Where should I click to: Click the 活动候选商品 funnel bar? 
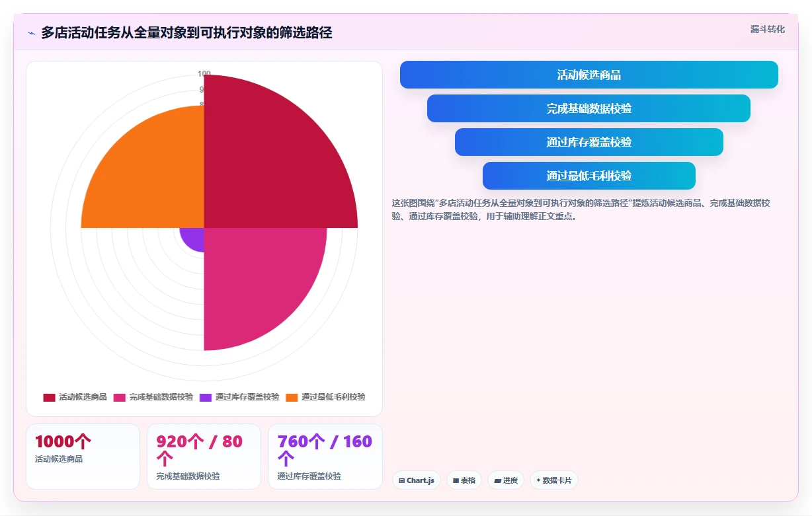point(589,75)
